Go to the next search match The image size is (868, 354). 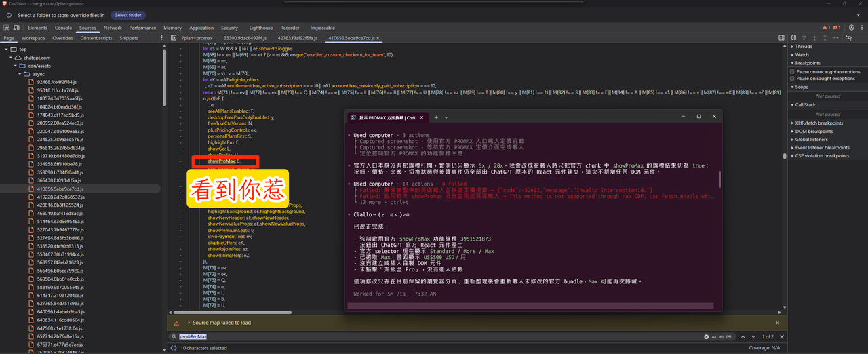(753, 336)
